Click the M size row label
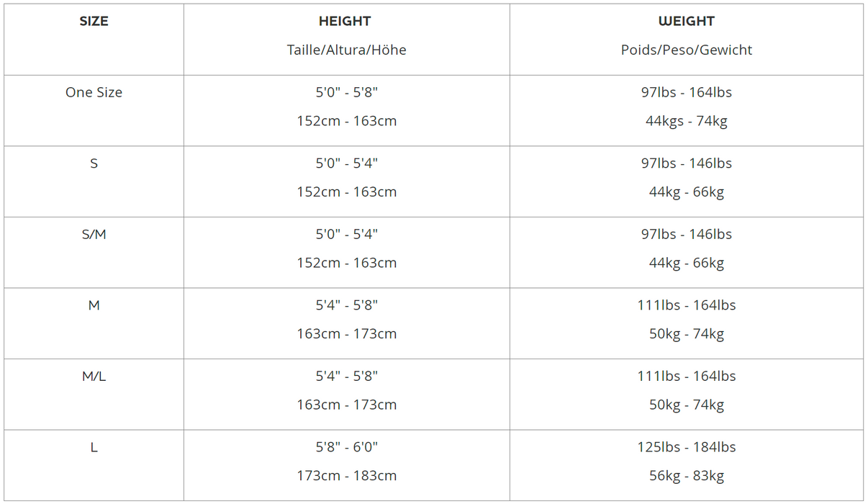Image resolution: width=868 pixels, height=504 pixels. 94,305
